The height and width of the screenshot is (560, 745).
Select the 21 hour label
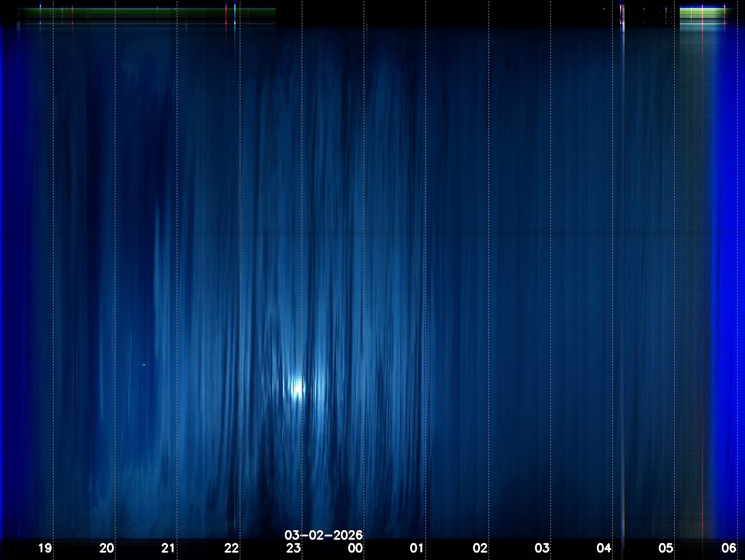tap(168, 548)
